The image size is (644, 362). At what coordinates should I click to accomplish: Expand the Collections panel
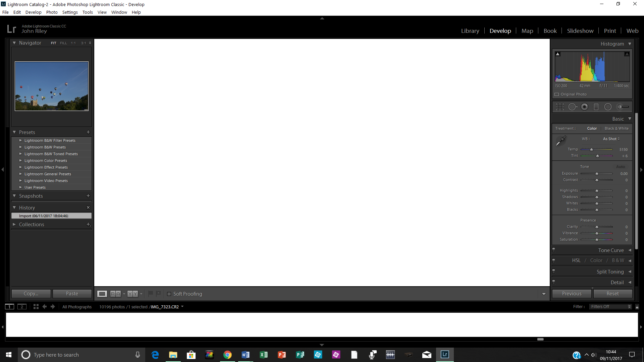(14, 225)
